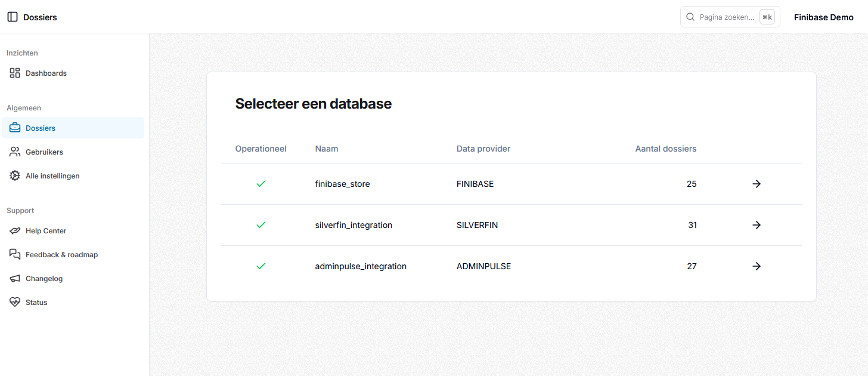Screen dimensions: 868x376
Task: Click the Naam column header
Action: 327,149
